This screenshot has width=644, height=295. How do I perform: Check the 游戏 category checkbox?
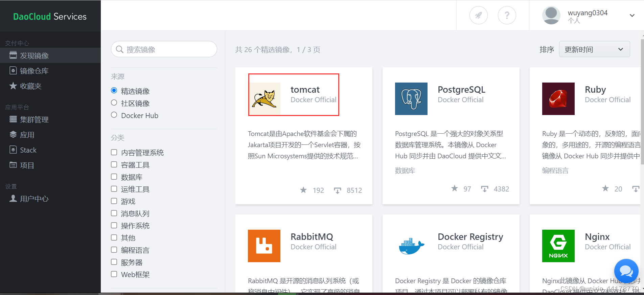coord(114,201)
